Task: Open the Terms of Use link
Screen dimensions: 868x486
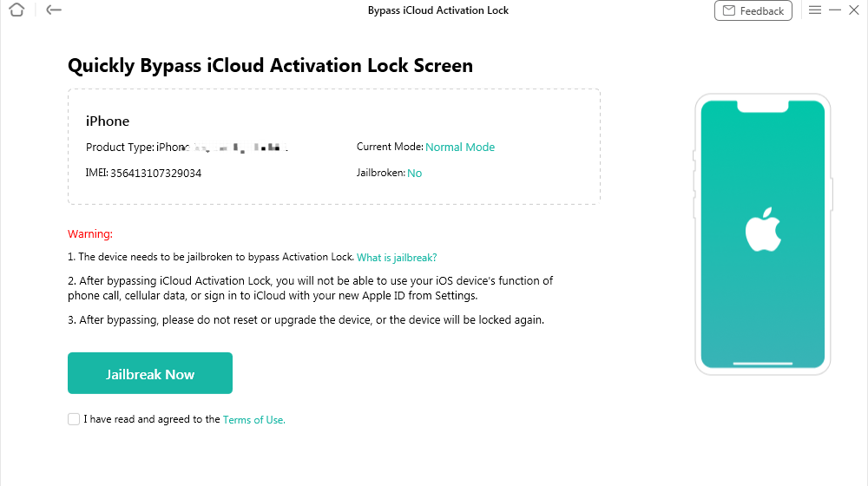Action: (254, 419)
